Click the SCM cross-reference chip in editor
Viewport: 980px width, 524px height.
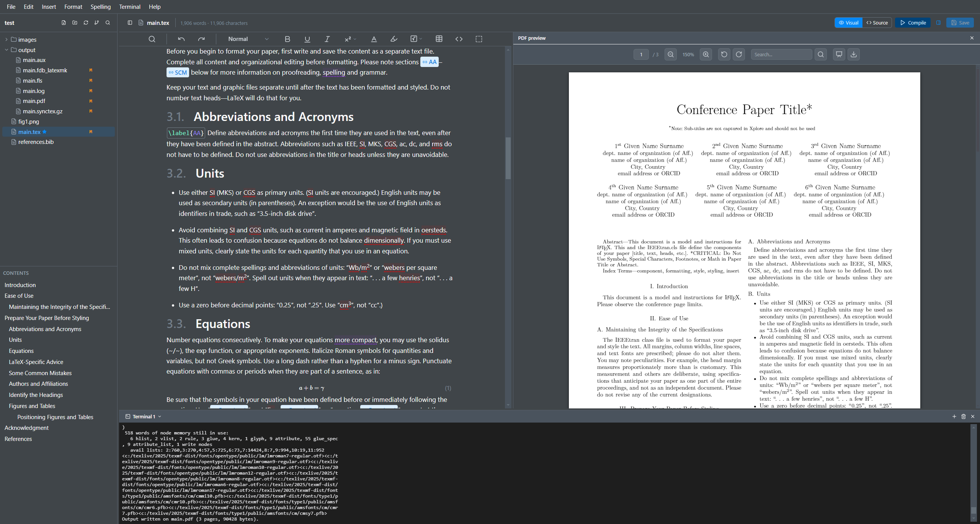178,72
